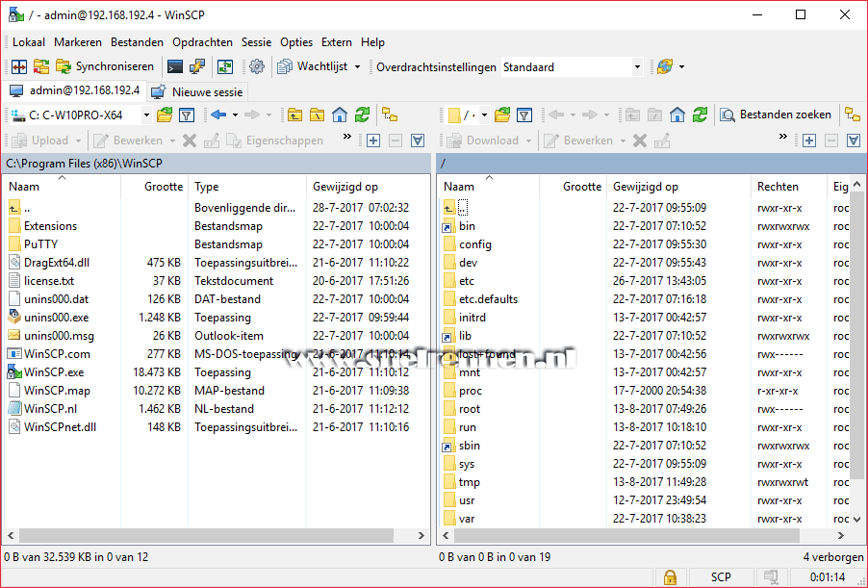Viewport: 868px width, 588px height.
Task: Open the Bestanden menu
Action: coord(137,42)
